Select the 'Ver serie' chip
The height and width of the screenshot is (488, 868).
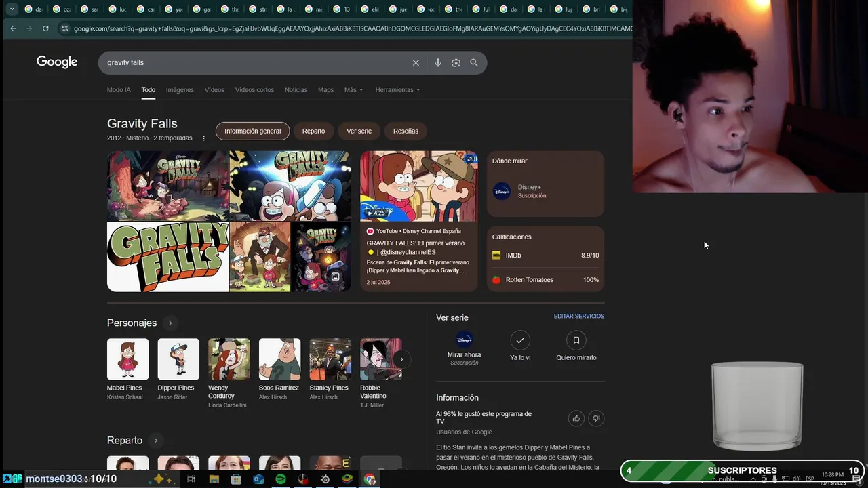pyautogui.click(x=359, y=131)
